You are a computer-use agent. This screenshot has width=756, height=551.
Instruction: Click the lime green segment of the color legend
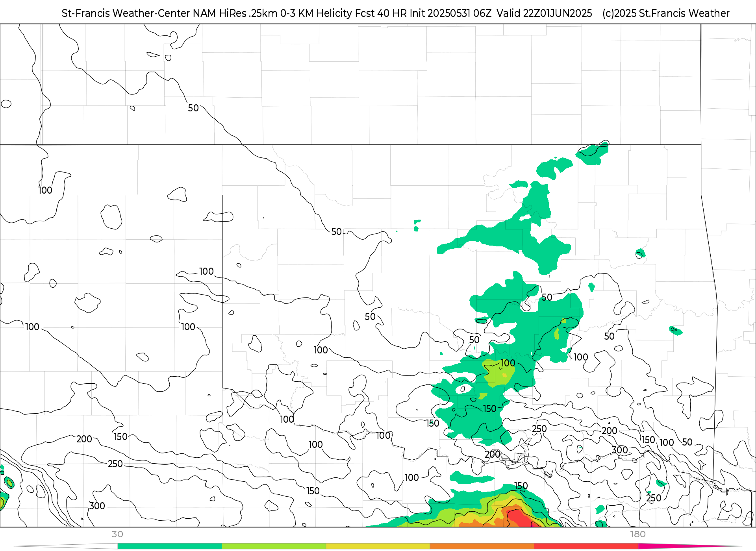(274, 546)
